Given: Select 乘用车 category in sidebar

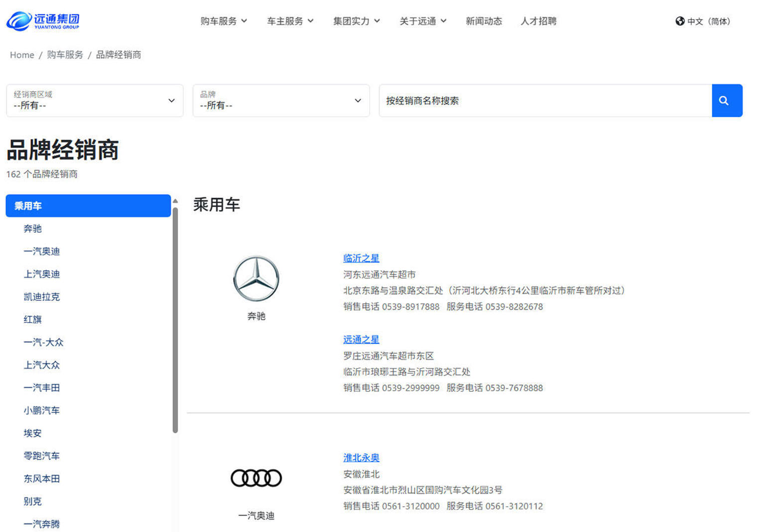Looking at the screenshot, I should coord(88,206).
